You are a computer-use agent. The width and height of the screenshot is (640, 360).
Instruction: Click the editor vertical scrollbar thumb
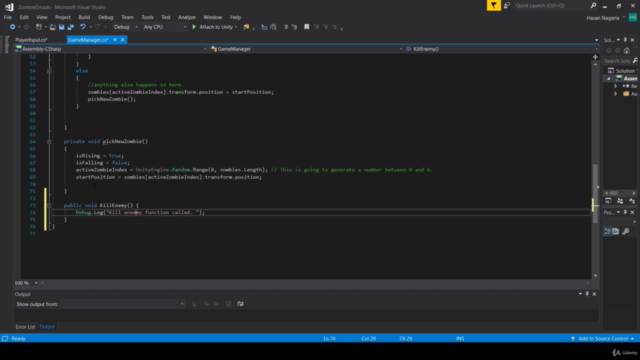[595, 193]
